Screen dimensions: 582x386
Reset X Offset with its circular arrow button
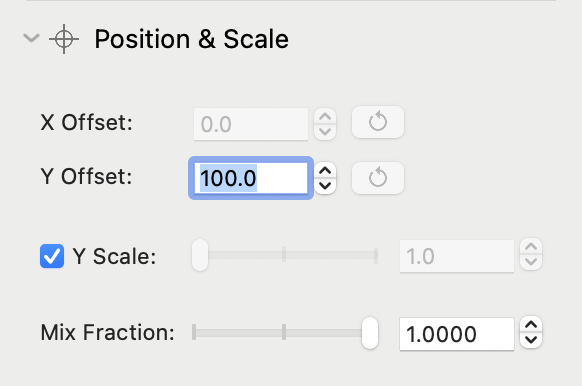pos(378,122)
